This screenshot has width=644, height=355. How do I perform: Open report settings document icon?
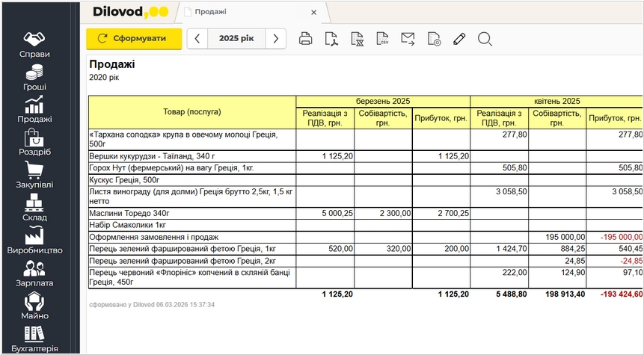(434, 39)
